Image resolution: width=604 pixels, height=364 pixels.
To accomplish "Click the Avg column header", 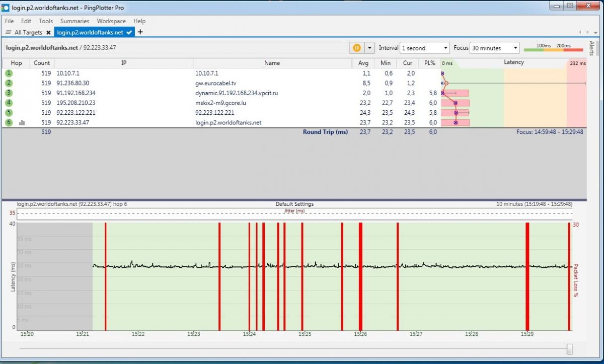I will point(363,63).
